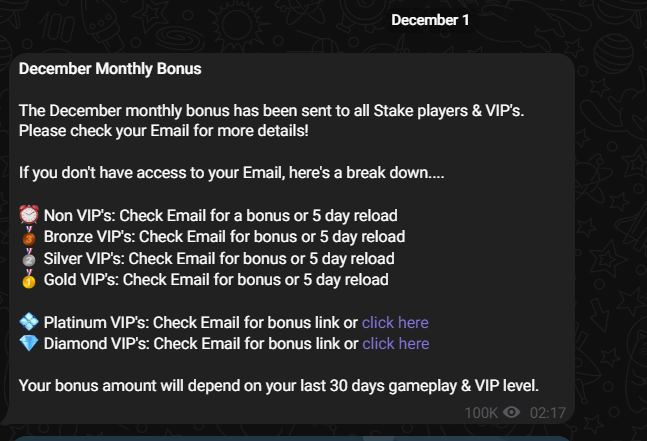The image size is (647, 441).
Task: Click the Platinum VIP blue diamond-shape emoji
Action: 29,322
